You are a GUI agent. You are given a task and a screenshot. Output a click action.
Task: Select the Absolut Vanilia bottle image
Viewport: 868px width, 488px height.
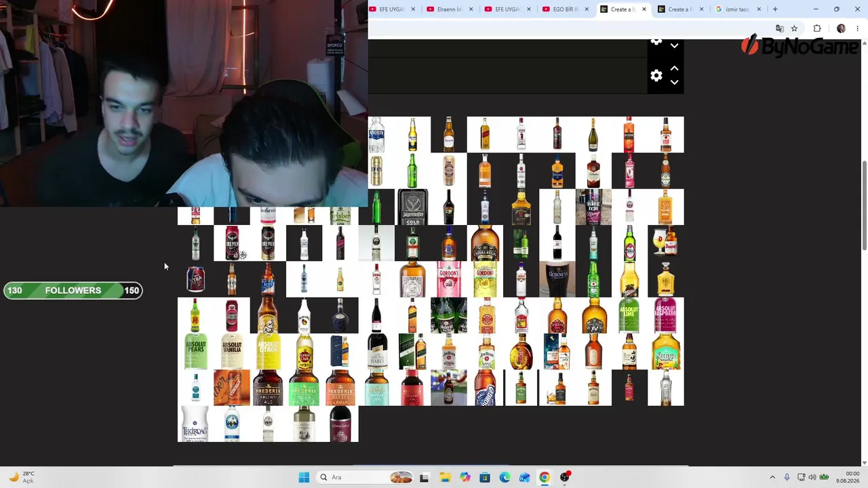(232, 352)
